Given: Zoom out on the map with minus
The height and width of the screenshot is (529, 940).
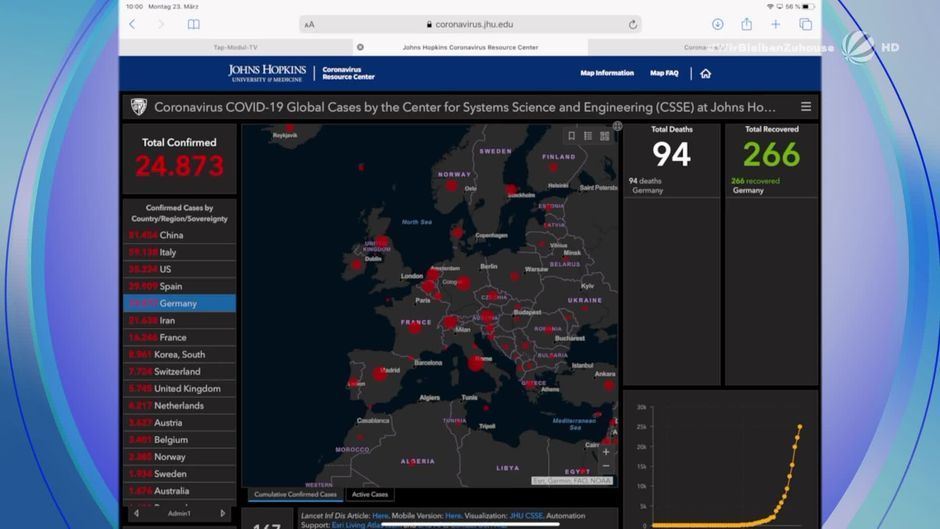Looking at the screenshot, I should point(606,466).
